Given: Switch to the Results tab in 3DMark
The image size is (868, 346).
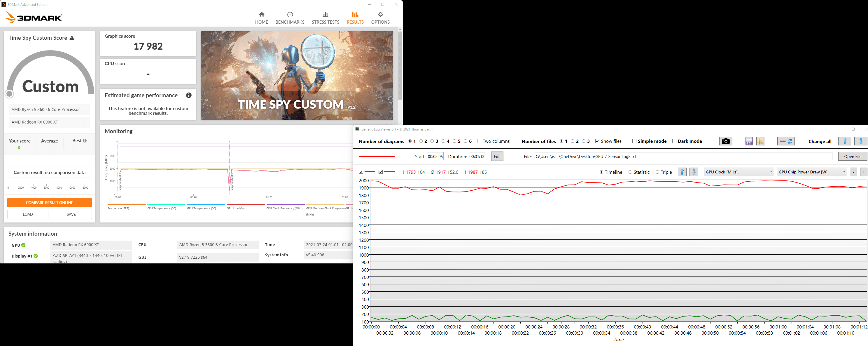Looking at the screenshot, I should 355,18.
